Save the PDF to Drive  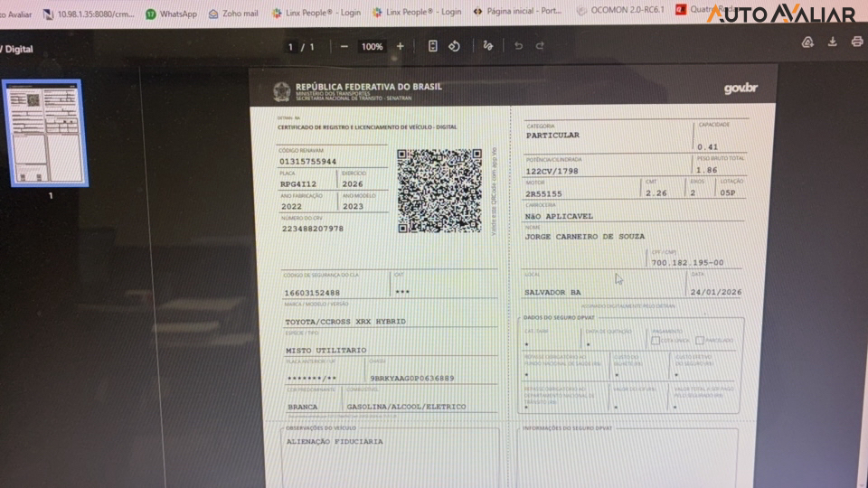pyautogui.click(x=808, y=42)
